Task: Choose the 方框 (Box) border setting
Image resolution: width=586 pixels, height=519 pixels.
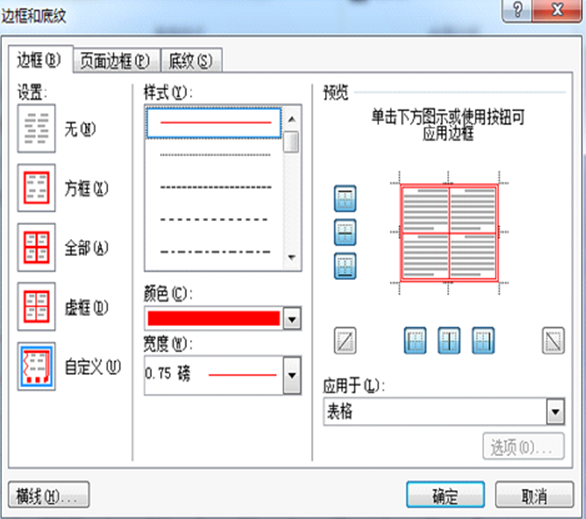Action: coord(36,188)
